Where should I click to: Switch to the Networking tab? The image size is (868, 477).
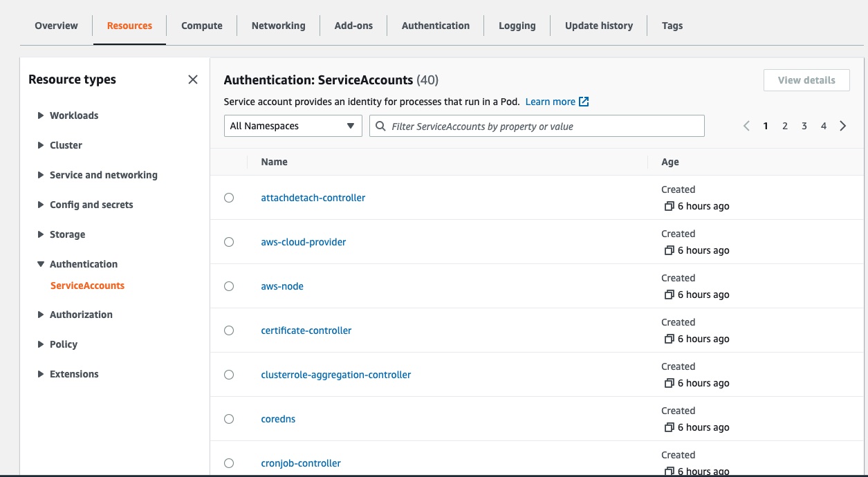coord(278,26)
